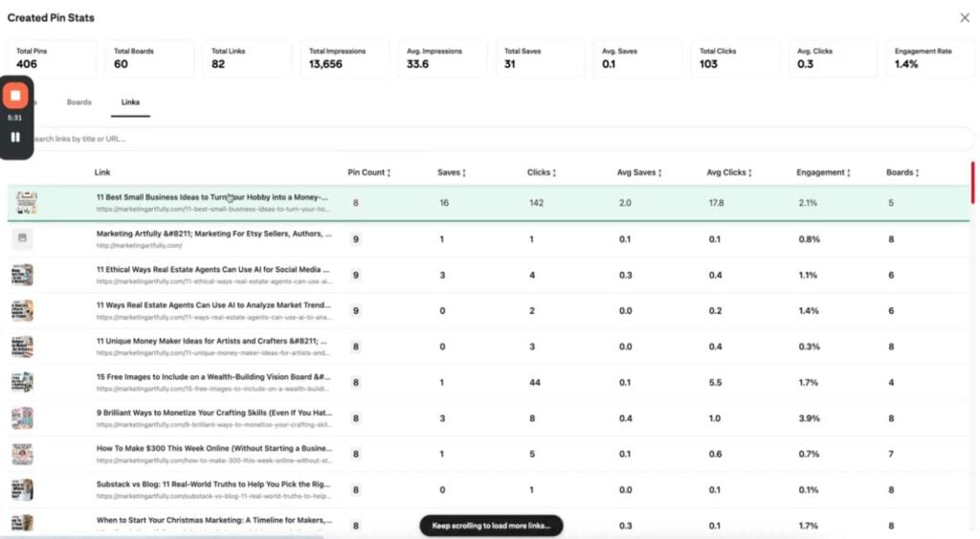Screen dimensions: 980x539
Task: Switch to the Boards tab
Action: (x=79, y=101)
